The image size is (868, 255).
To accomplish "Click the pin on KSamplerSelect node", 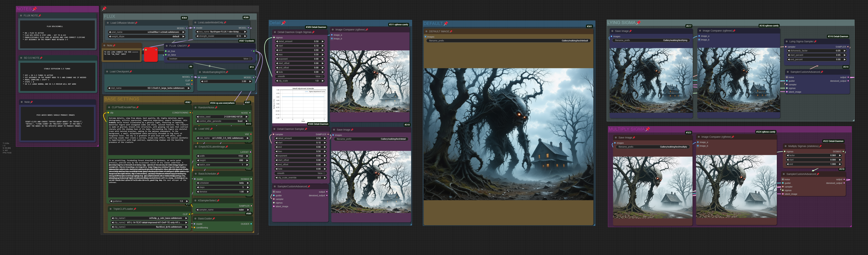I will click(x=218, y=200).
